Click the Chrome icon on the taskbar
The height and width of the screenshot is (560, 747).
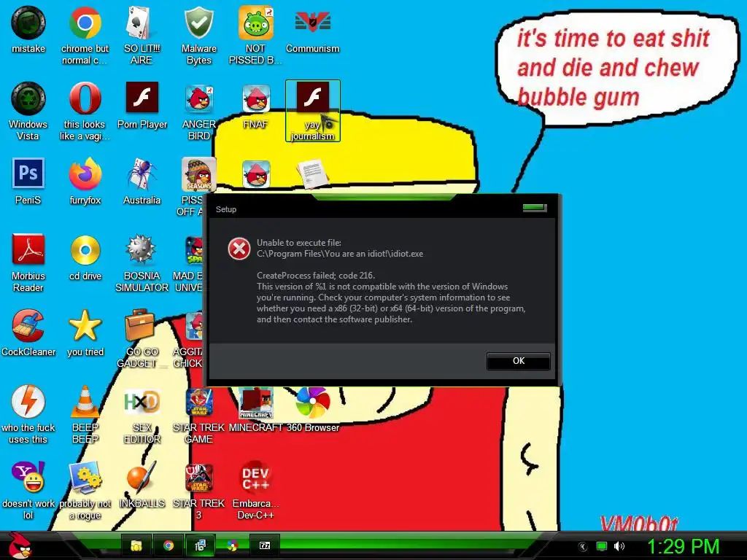pos(169,545)
